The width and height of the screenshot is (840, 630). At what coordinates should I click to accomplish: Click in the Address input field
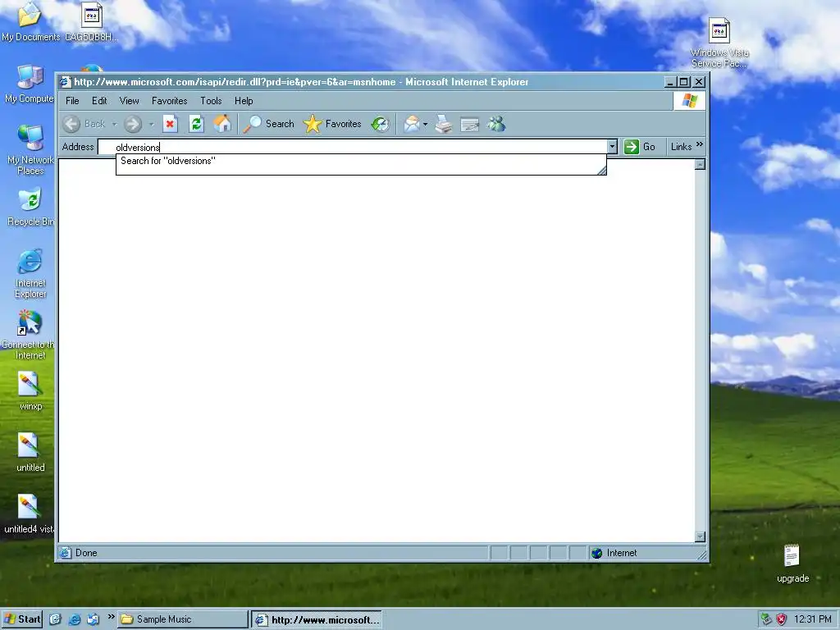353,147
